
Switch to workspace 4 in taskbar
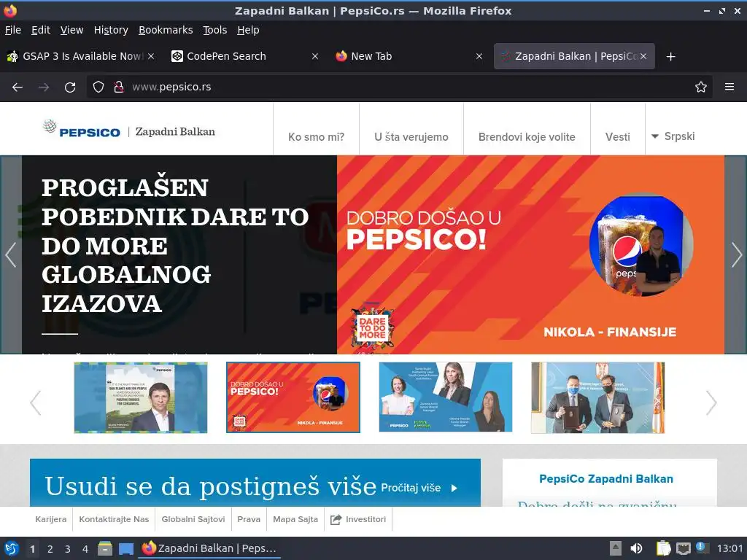coord(85,549)
